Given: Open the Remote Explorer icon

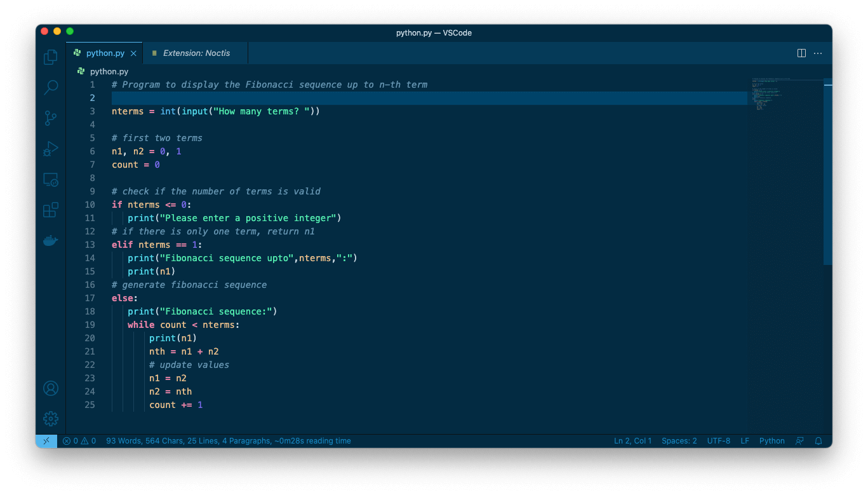Looking at the screenshot, I should point(51,180).
